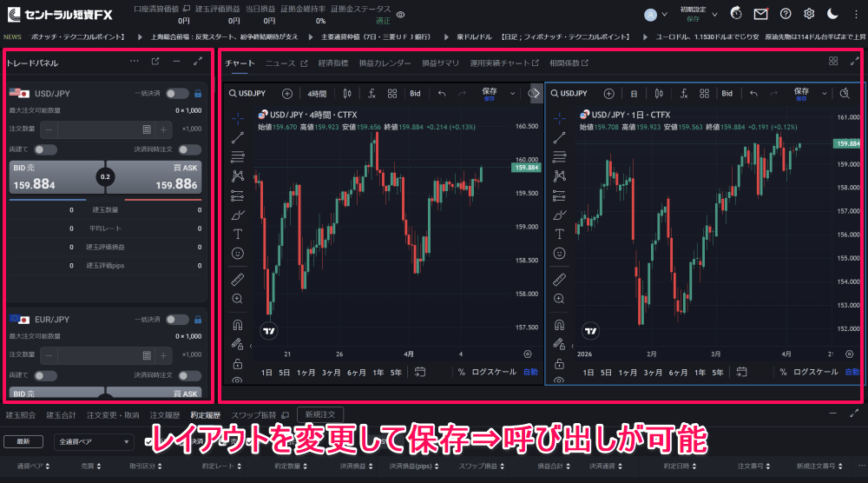Toggle magnet mode in the 4-hour chart
This screenshot has width=868, height=483.
point(238,325)
